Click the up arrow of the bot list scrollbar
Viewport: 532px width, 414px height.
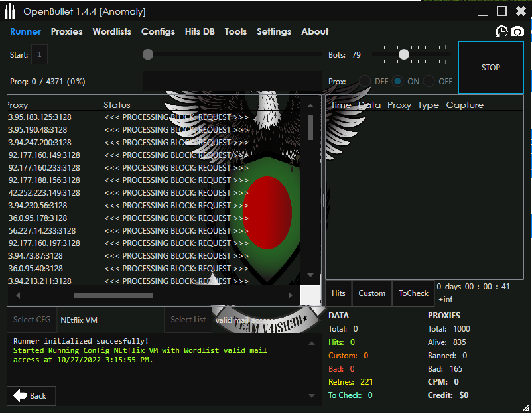tap(310, 106)
